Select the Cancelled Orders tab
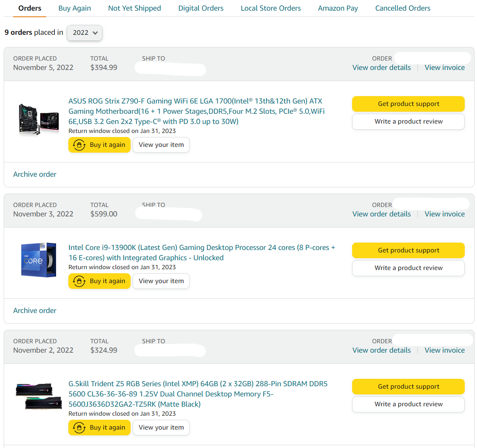 coord(402,8)
